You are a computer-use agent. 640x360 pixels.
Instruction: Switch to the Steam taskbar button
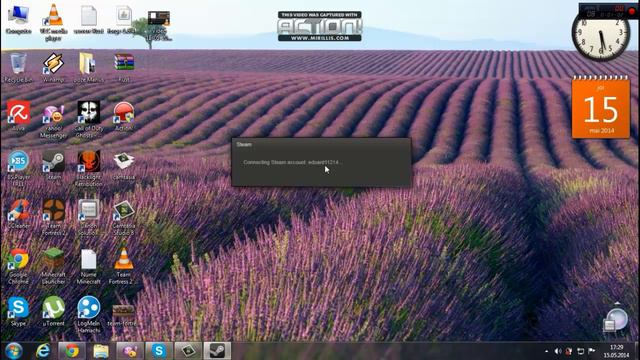[217, 351]
